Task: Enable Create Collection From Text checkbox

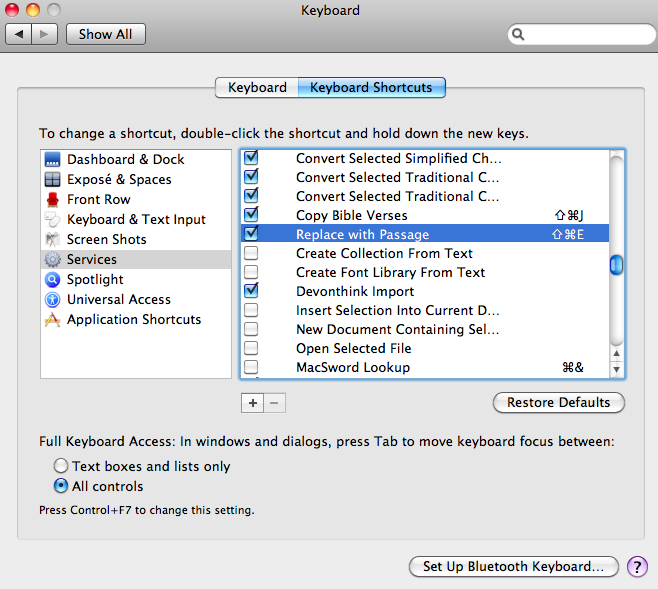Action: [x=251, y=253]
